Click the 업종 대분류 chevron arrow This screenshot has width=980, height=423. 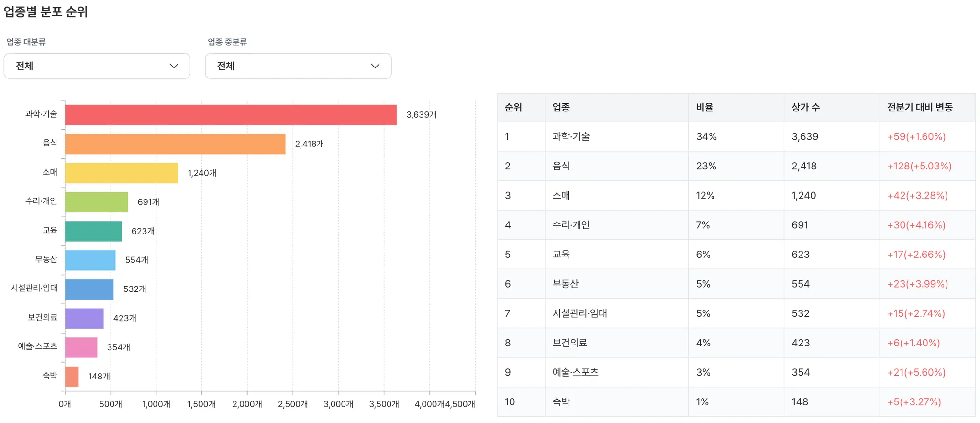174,66
